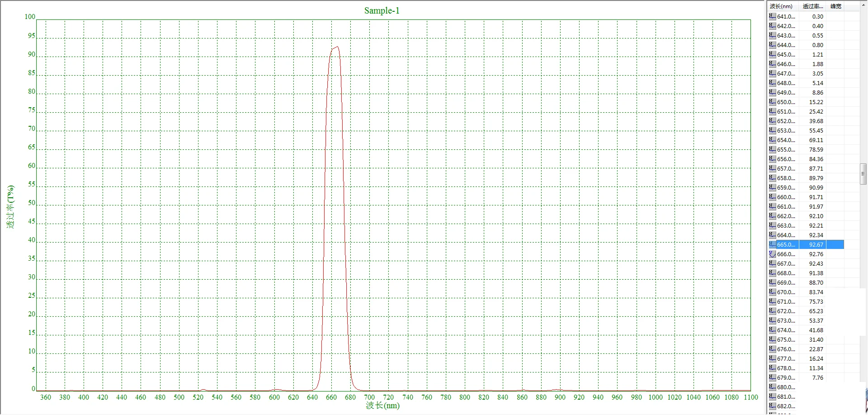Click the spectrum icon beside wavelength 641.0

(773, 16)
